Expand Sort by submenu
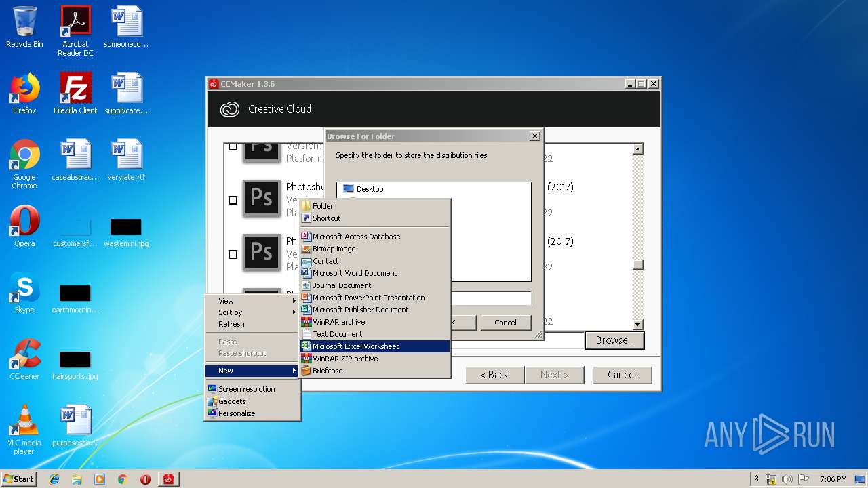 (252, 312)
